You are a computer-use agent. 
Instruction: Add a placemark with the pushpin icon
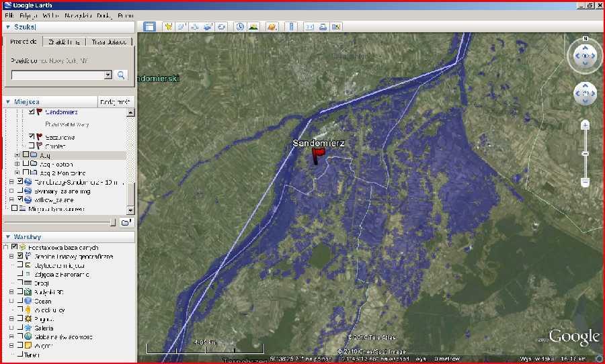(x=168, y=27)
